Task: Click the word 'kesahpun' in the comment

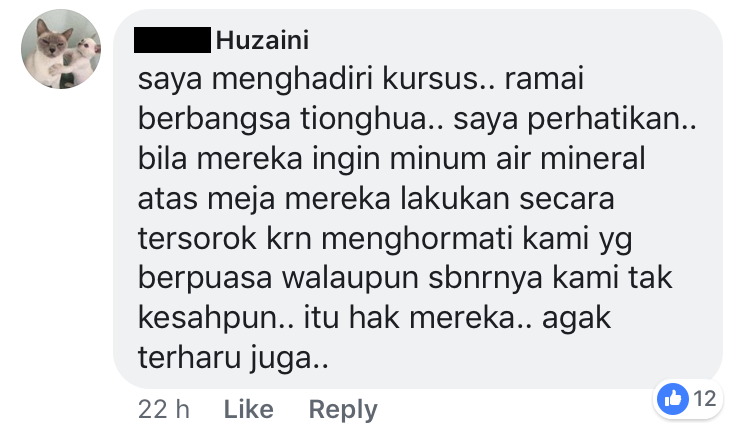Action: point(209,318)
